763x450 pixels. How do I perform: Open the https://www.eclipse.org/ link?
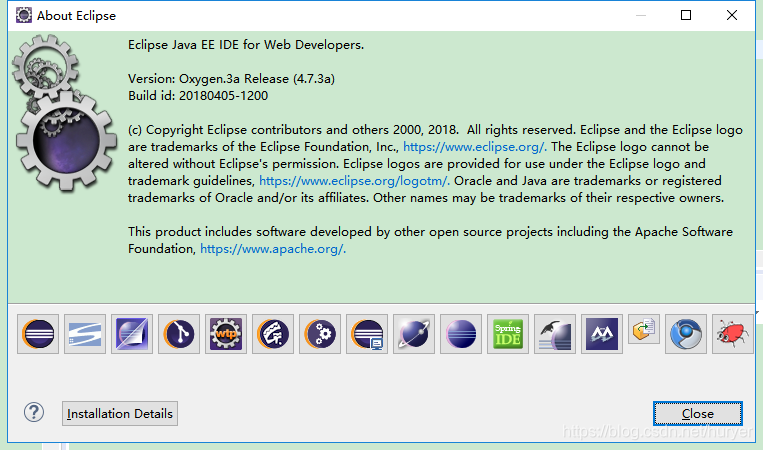click(x=474, y=147)
